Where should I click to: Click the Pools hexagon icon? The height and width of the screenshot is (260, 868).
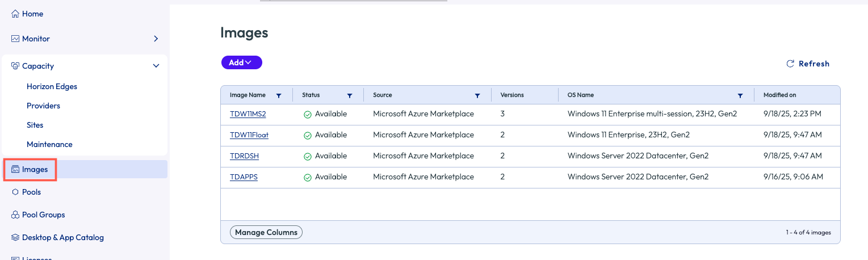[x=15, y=192]
